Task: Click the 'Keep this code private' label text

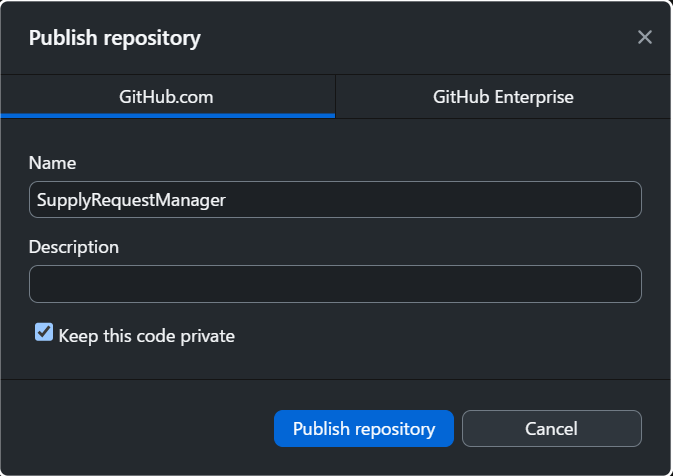Action: coord(146,336)
